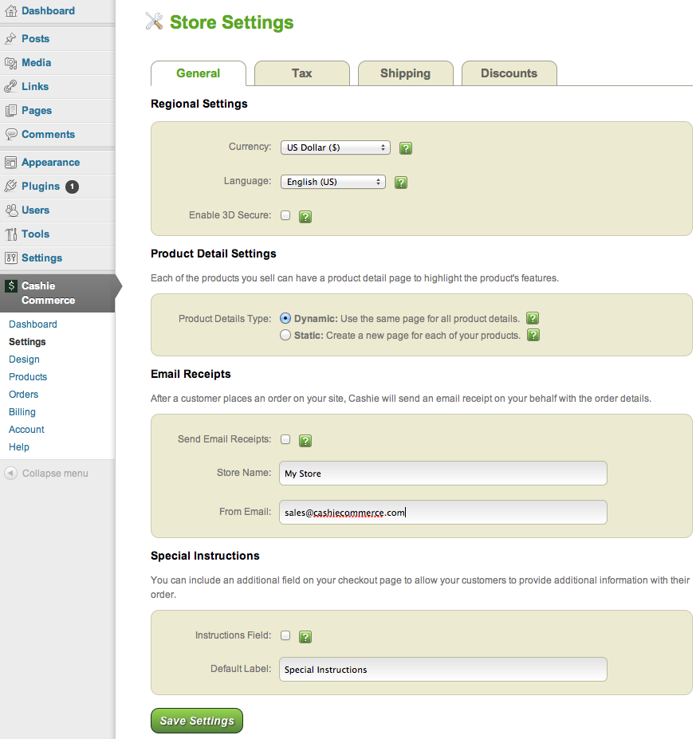Open Cashie Design submenu link

(x=24, y=359)
